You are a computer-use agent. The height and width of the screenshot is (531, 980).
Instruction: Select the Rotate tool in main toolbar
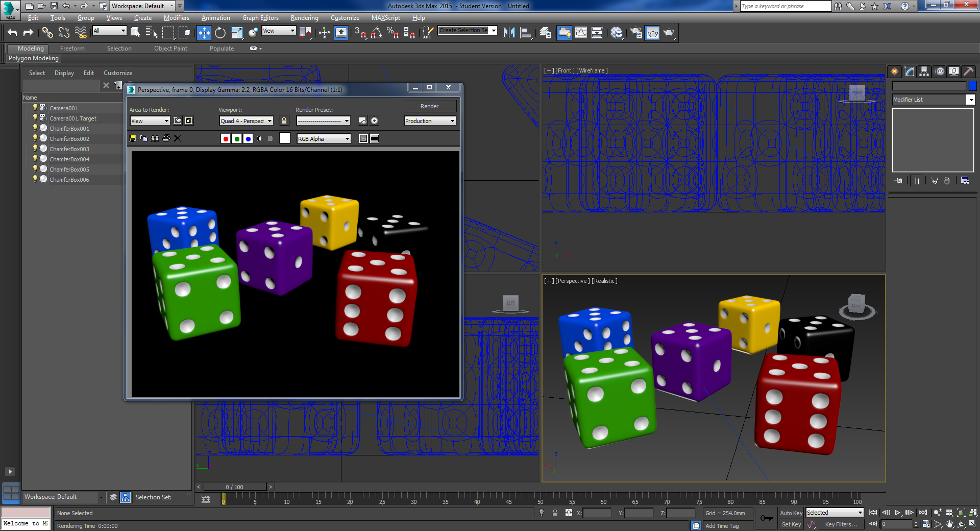pos(220,33)
